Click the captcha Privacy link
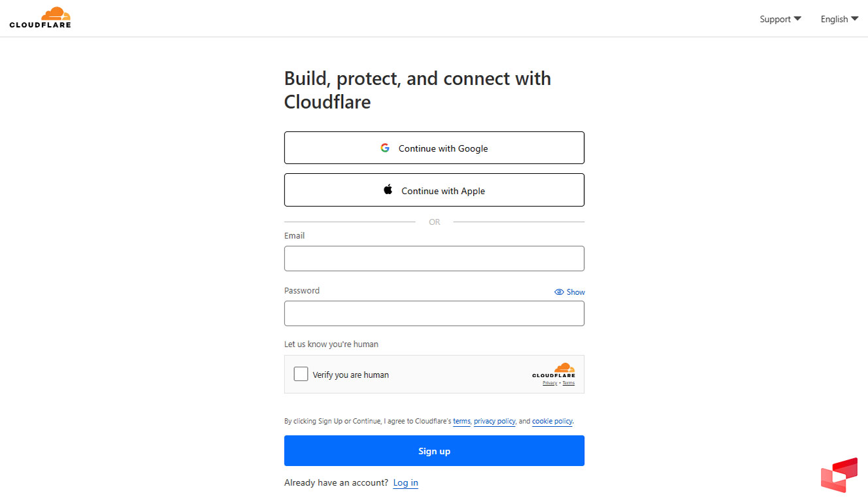Image resolution: width=868 pixels, height=502 pixels. tap(550, 383)
